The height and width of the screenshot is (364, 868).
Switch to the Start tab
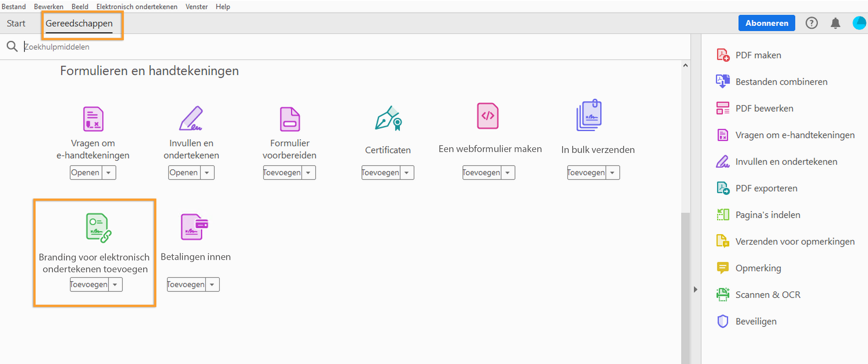point(16,23)
